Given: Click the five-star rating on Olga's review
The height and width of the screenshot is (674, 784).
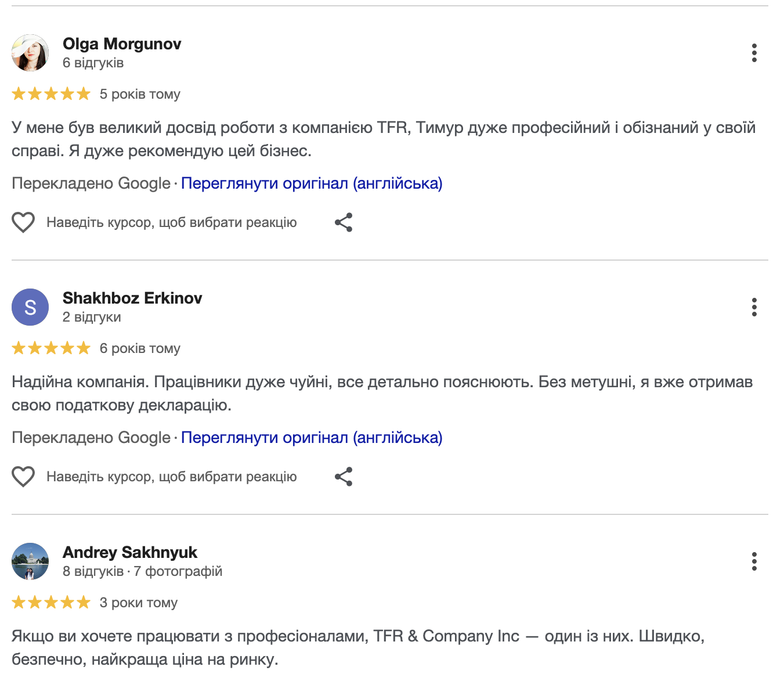Looking at the screenshot, I should (51, 94).
